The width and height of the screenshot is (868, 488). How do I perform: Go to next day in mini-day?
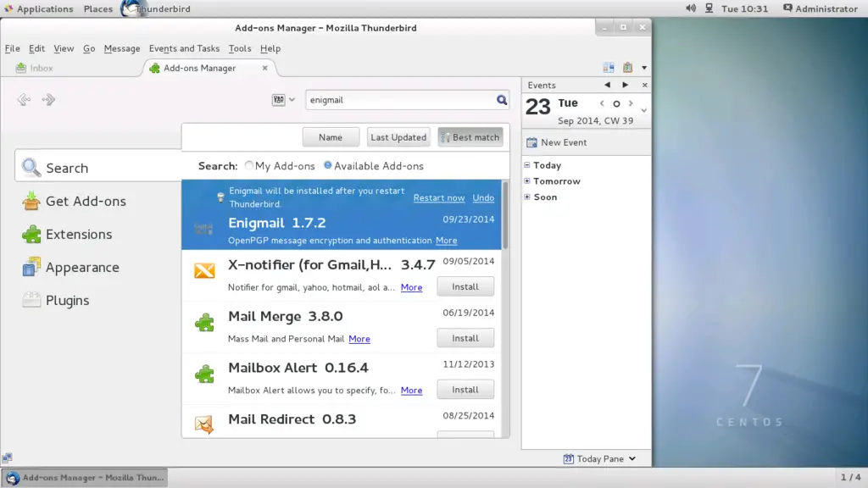pyautogui.click(x=631, y=103)
